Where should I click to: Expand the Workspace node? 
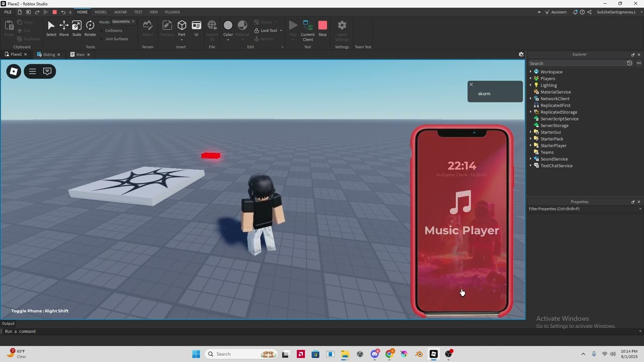coord(530,72)
